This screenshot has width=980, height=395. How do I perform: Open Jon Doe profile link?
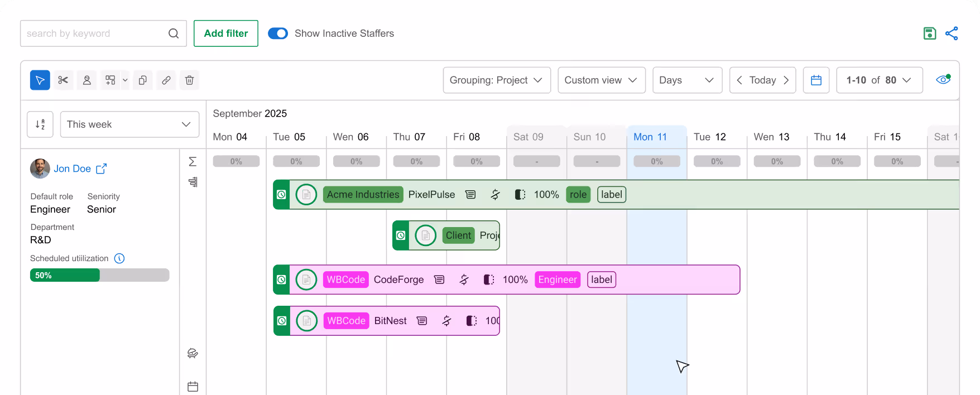click(x=72, y=168)
